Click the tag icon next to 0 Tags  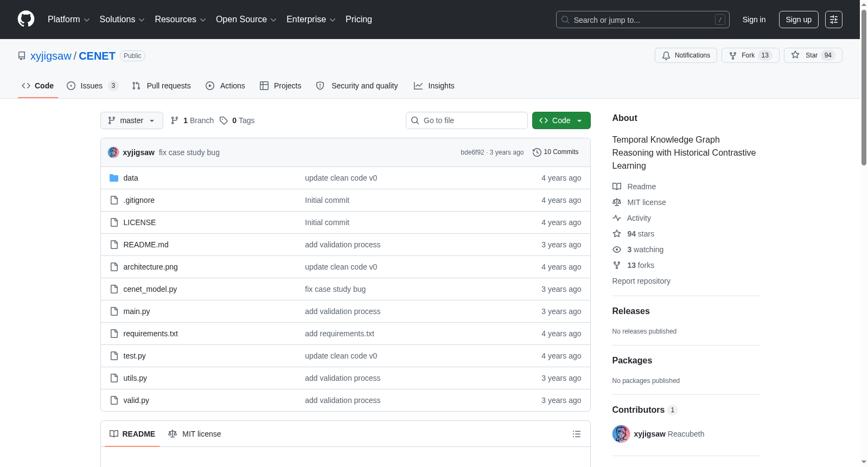tap(224, 120)
